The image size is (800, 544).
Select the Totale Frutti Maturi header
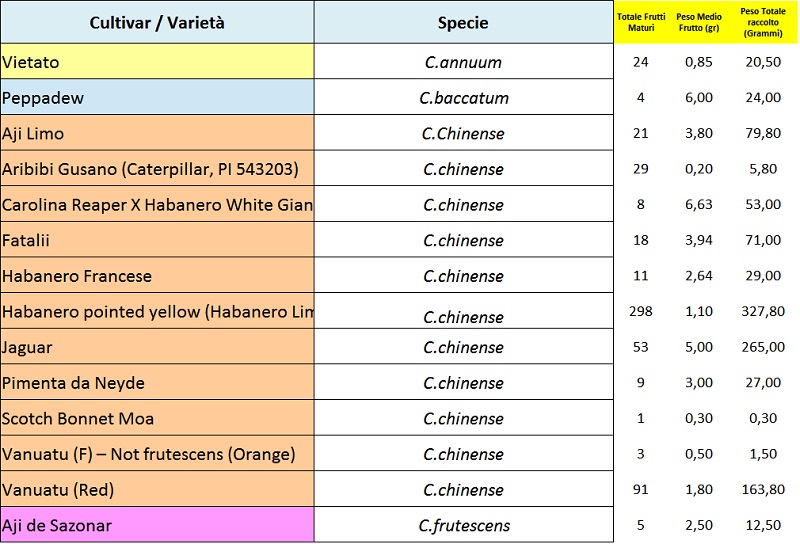tap(641, 22)
